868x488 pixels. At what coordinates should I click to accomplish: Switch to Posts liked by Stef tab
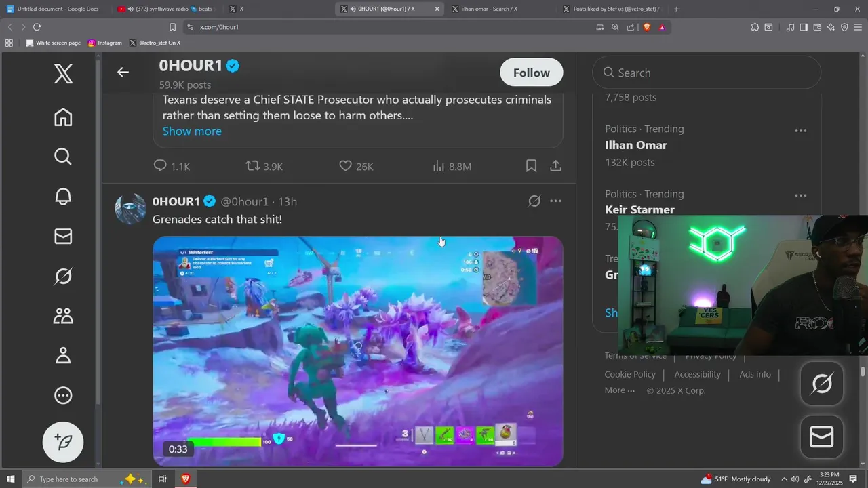[612, 9]
